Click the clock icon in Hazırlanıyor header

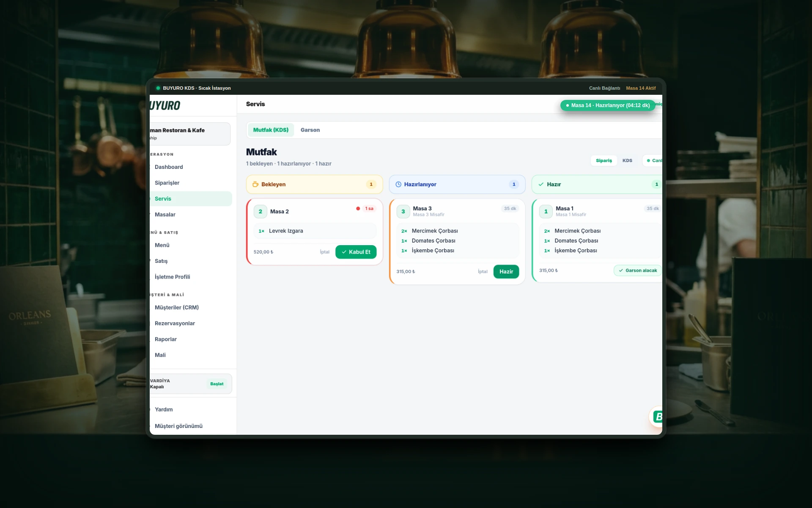(398, 184)
